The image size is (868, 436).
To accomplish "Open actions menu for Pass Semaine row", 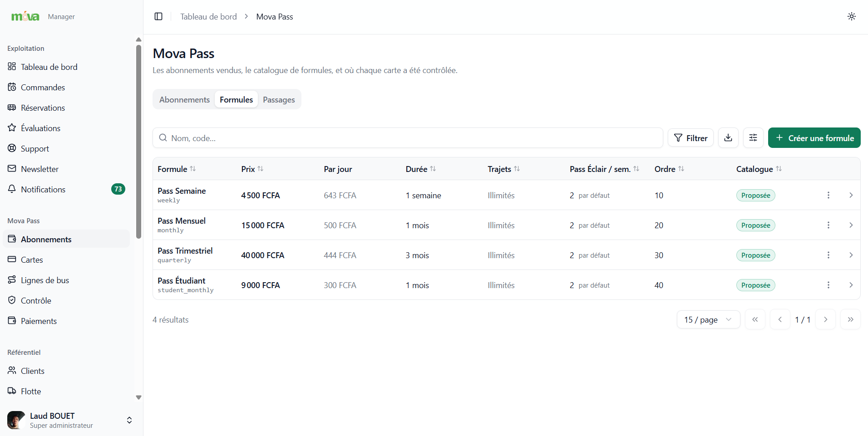I will coord(829,195).
